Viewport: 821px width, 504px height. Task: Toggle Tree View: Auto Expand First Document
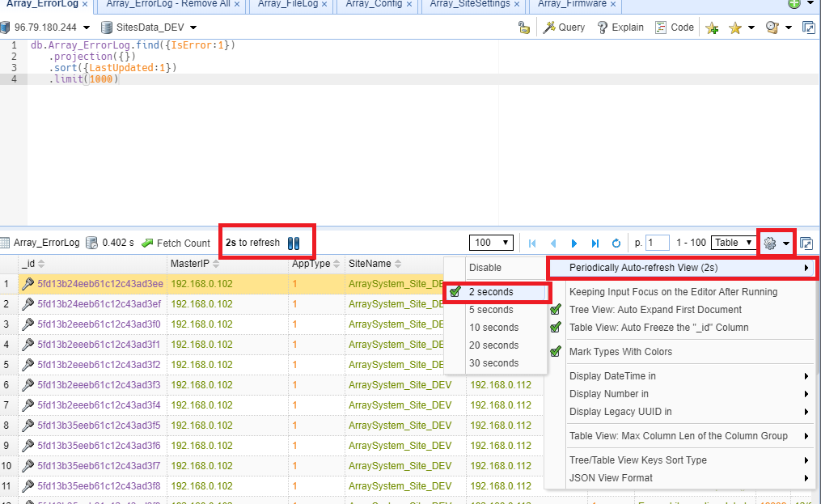point(681,310)
